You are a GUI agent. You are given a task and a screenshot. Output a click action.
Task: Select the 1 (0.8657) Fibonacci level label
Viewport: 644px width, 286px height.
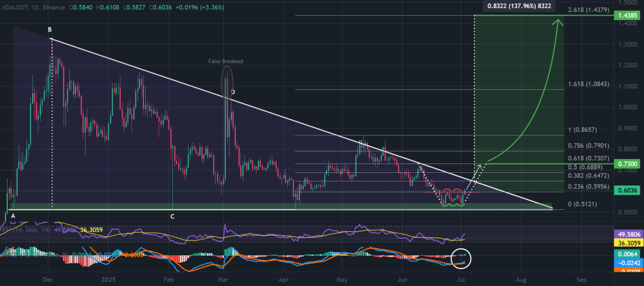[x=581, y=129]
